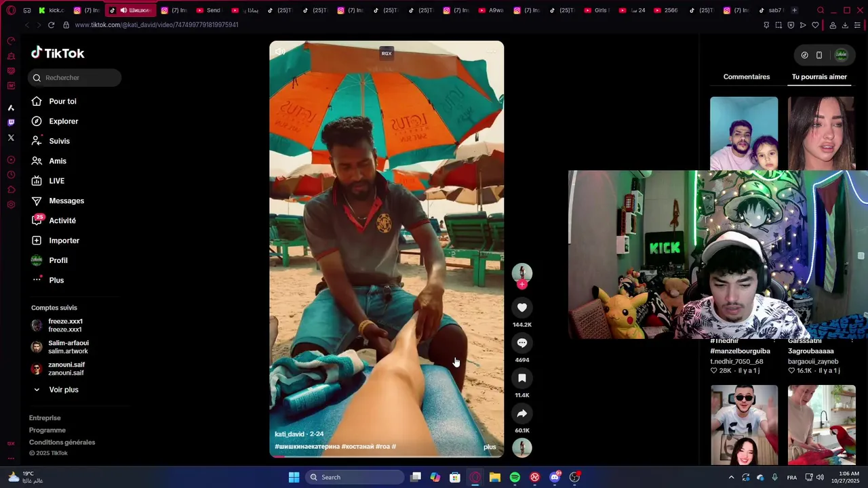Open the spinning sound disc icon

[x=521, y=448]
